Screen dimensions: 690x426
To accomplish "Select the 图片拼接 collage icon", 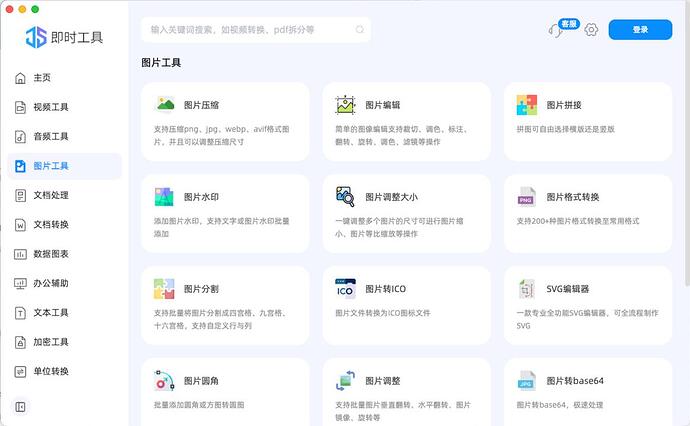I will click(x=527, y=104).
